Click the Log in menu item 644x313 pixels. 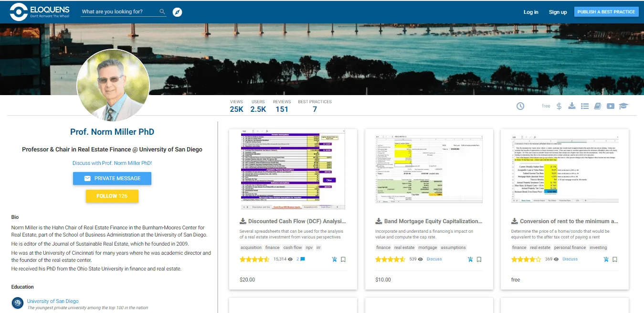[531, 12]
